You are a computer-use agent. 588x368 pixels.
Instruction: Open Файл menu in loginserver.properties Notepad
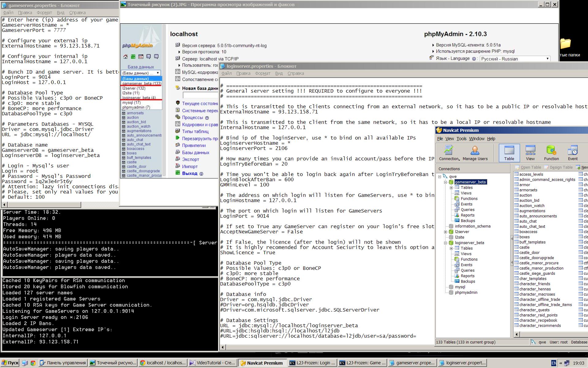226,73
